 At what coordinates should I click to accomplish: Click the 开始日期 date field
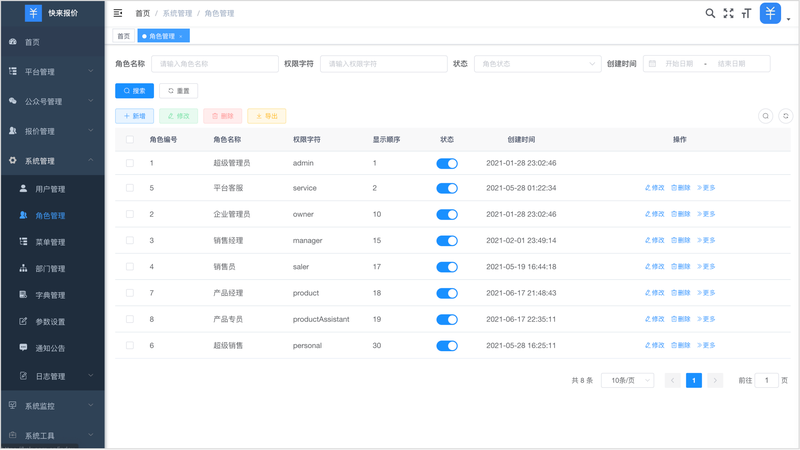679,64
